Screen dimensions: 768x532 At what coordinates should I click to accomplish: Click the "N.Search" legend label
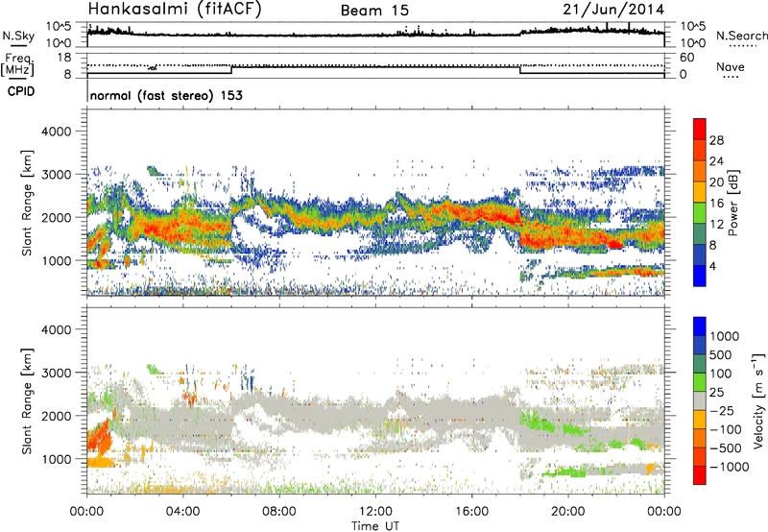741,36
